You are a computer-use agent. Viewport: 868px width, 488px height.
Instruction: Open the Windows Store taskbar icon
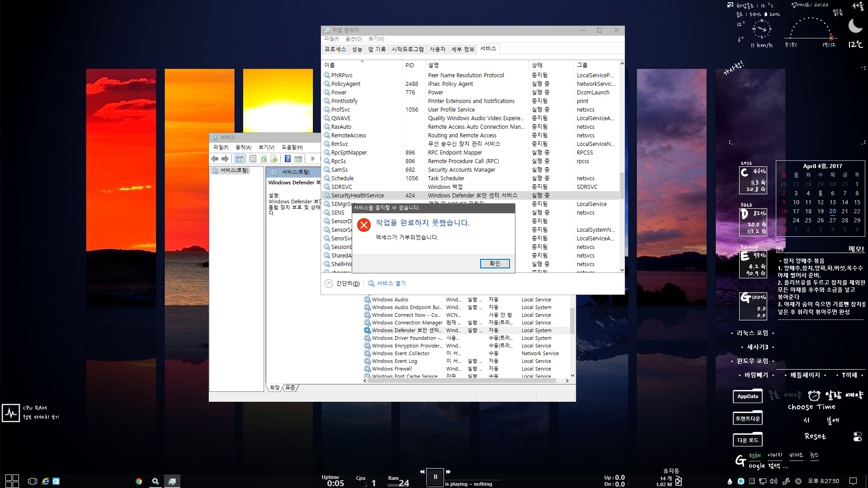point(56,481)
